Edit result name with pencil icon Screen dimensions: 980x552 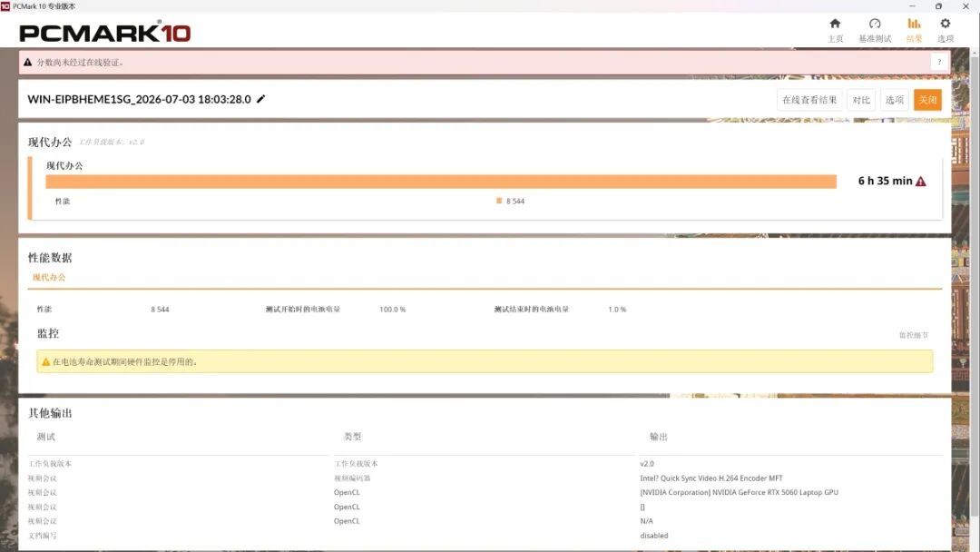coord(261,99)
